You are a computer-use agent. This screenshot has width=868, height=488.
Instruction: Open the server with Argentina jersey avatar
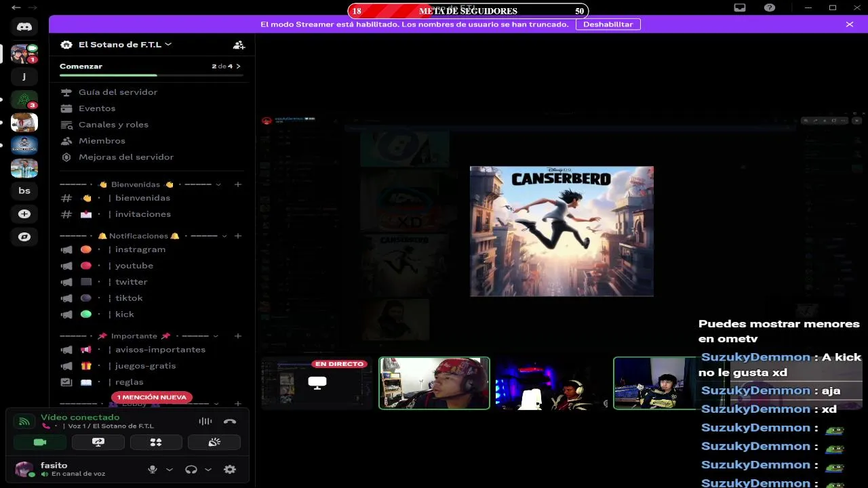click(24, 168)
